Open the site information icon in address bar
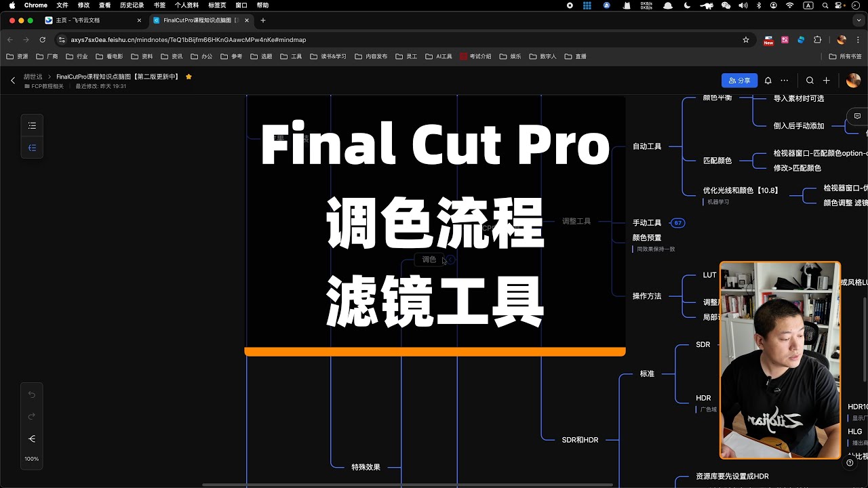This screenshot has height=488, width=868. click(x=62, y=40)
